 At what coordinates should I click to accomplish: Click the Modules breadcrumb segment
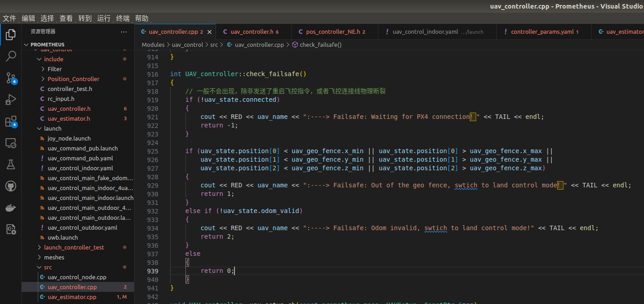(x=153, y=45)
